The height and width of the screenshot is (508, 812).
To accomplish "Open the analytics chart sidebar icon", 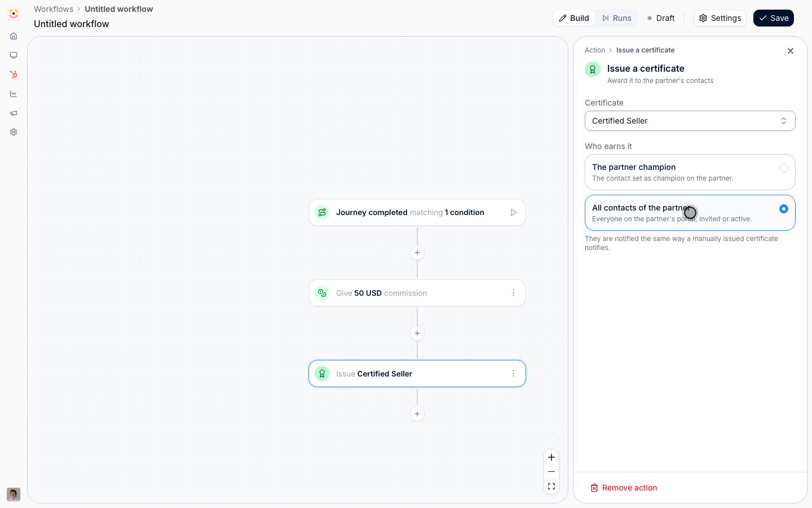I will click(14, 94).
